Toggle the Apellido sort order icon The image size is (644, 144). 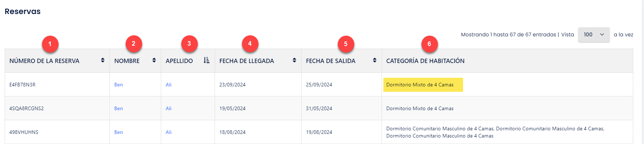(206, 60)
